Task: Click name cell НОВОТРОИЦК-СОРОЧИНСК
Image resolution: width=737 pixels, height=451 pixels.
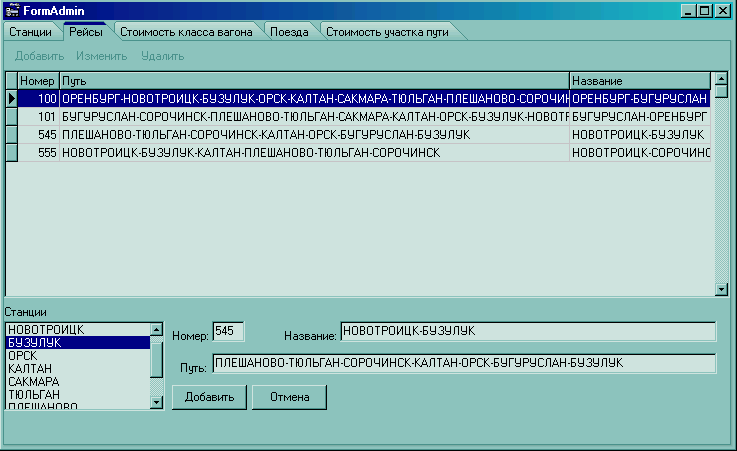Action: (x=640, y=153)
